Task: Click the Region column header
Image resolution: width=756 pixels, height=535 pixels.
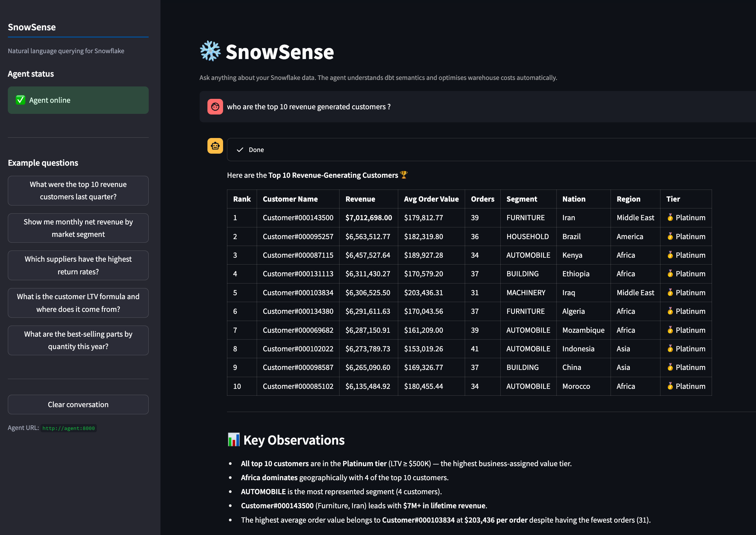Action: [635, 199]
